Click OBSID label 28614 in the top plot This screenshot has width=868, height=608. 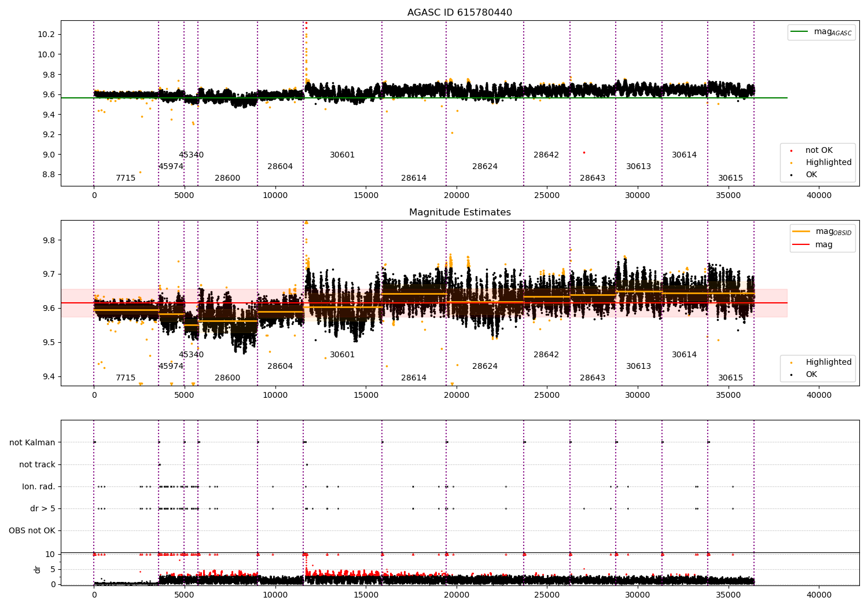[x=414, y=178]
